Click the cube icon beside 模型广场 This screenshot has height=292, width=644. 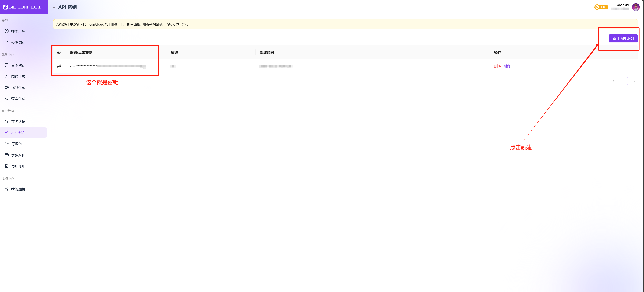click(7, 31)
